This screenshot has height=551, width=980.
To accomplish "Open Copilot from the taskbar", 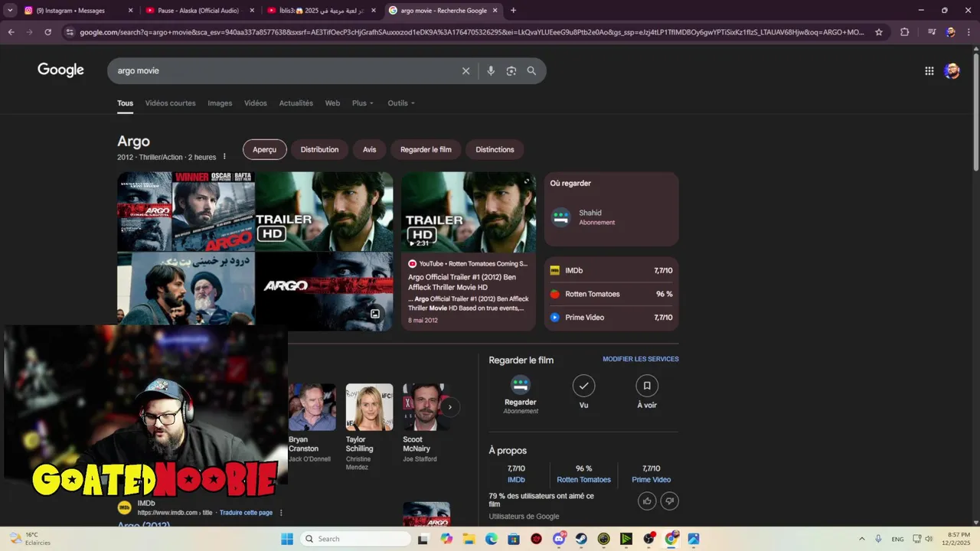I will pos(446,539).
